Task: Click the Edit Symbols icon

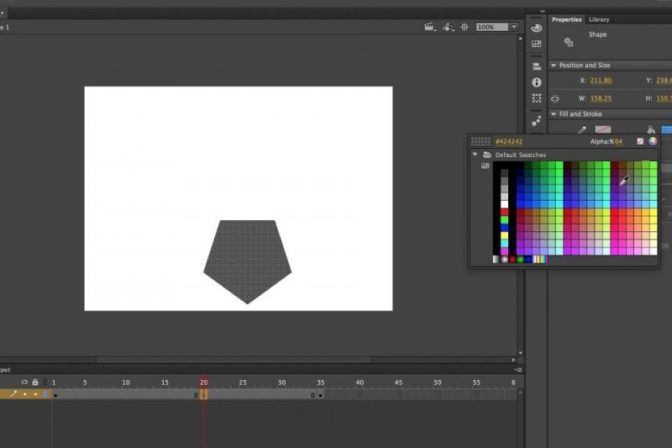Action: pos(450,27)
